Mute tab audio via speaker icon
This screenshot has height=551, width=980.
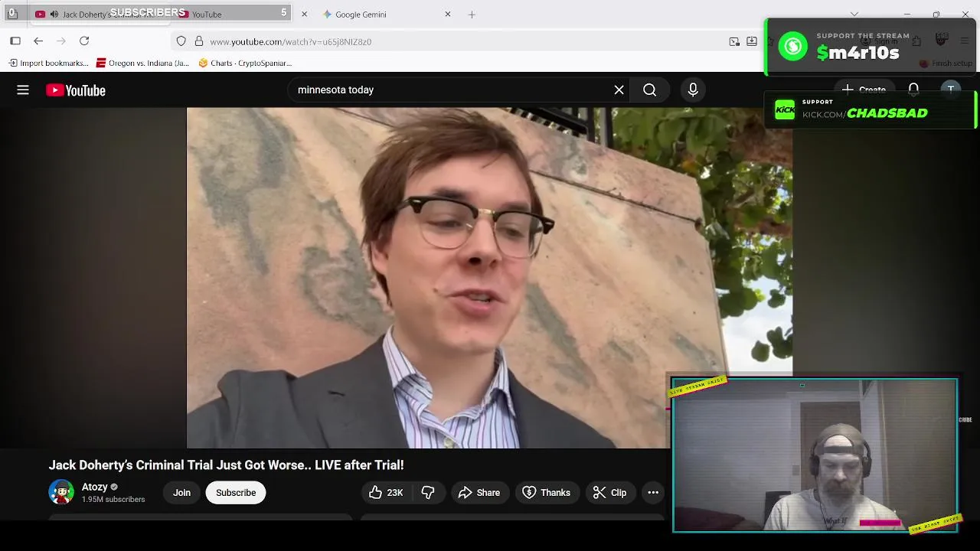point(54,15)
